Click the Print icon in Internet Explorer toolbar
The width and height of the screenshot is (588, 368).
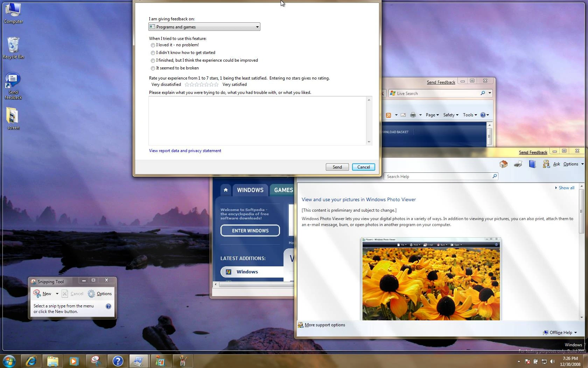413,115
